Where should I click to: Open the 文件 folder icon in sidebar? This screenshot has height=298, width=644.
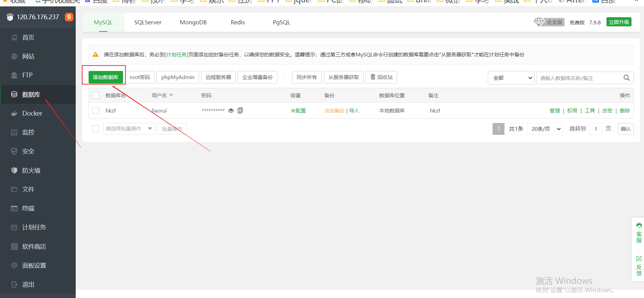(x=14, y=189)
